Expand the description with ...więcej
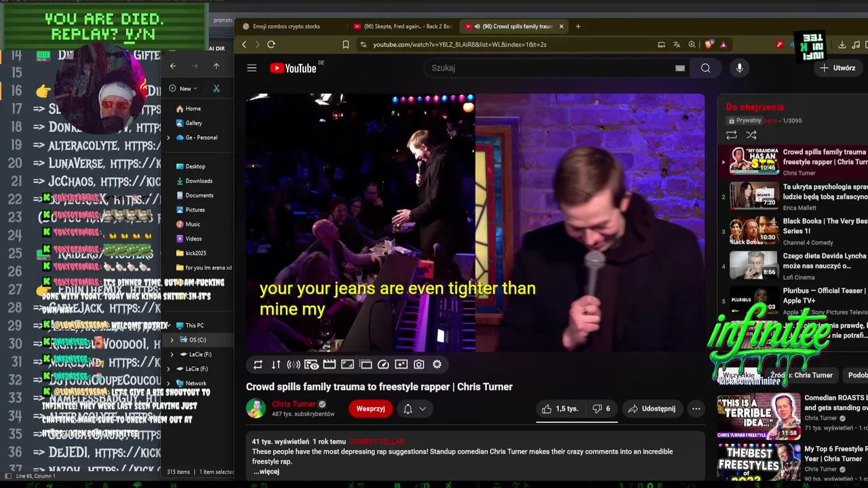 tap(267, 472)
